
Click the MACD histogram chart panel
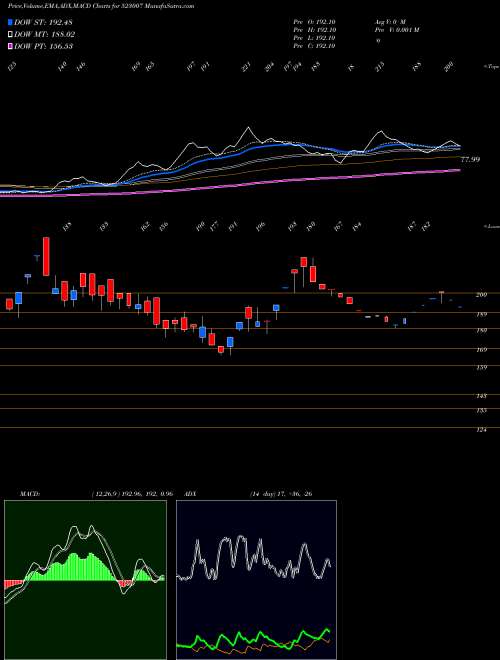tap(85, 580)
